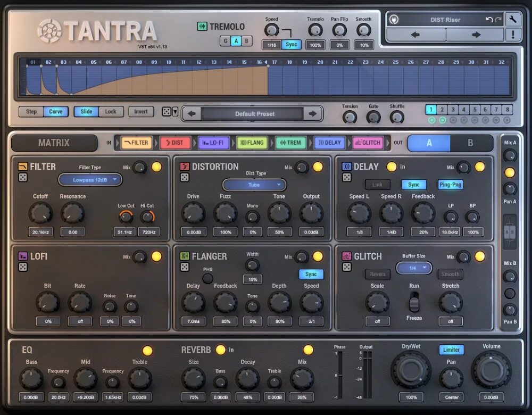Toggle the Lofi section power light
The height and width of the screenshot is (415, 532).
coord(156,256)
